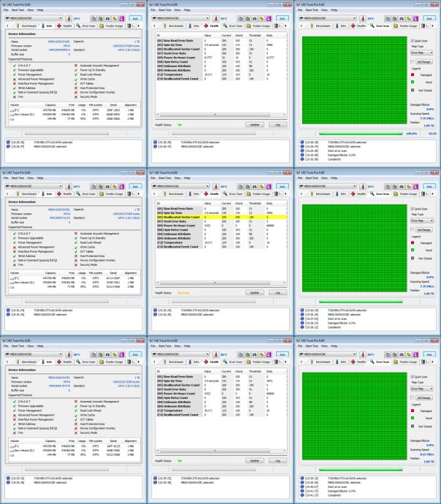Click thermometer icon in bottom-left window
The height and width of the screenshot is (504, 441).
coord(69,354)
